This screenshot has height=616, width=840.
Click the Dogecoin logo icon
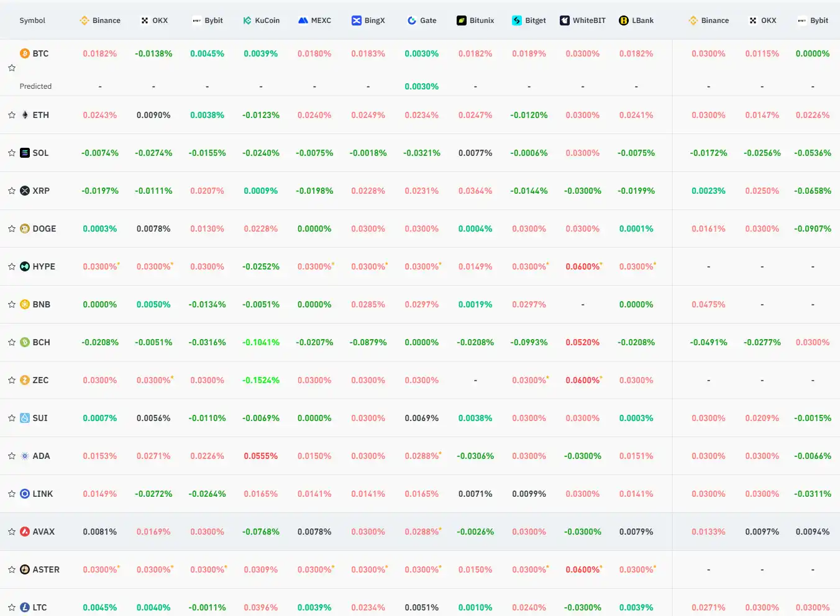[x=25, y=229]
